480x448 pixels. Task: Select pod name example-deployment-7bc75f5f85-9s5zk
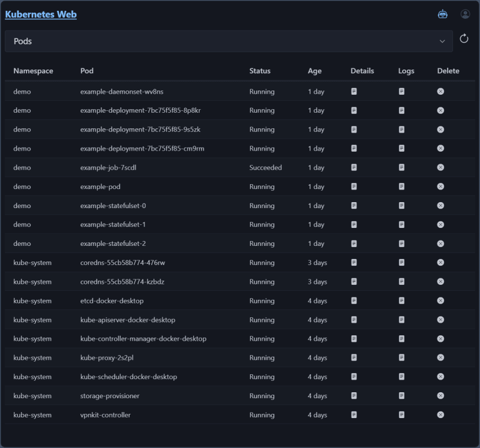(x=140, y=130)
